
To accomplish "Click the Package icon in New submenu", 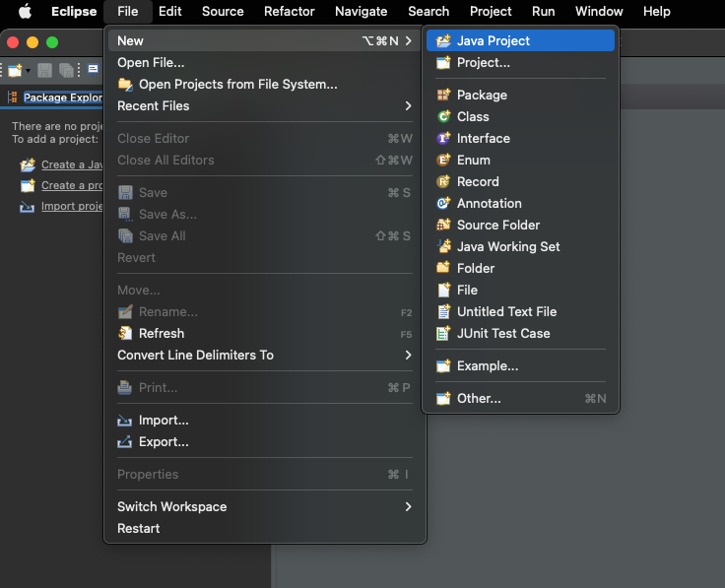I will [x=443, y=95].
